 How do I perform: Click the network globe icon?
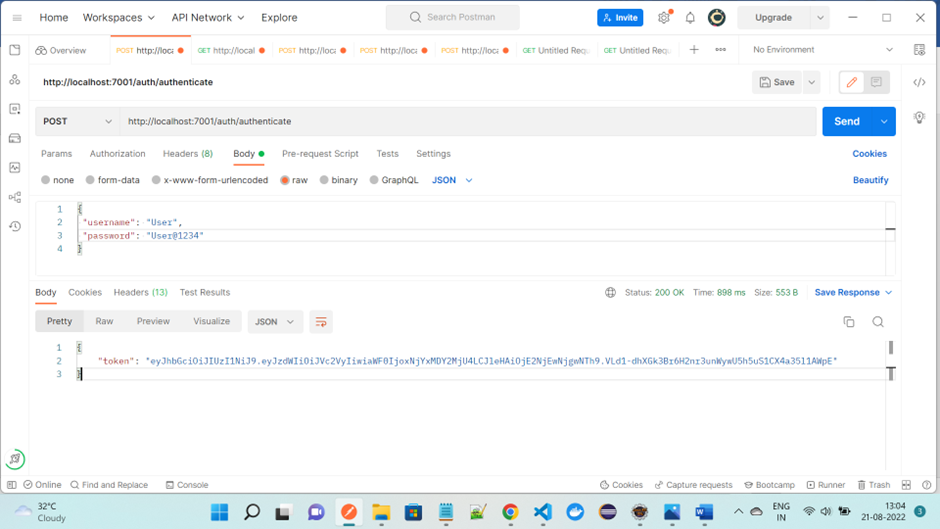point(610,293)
